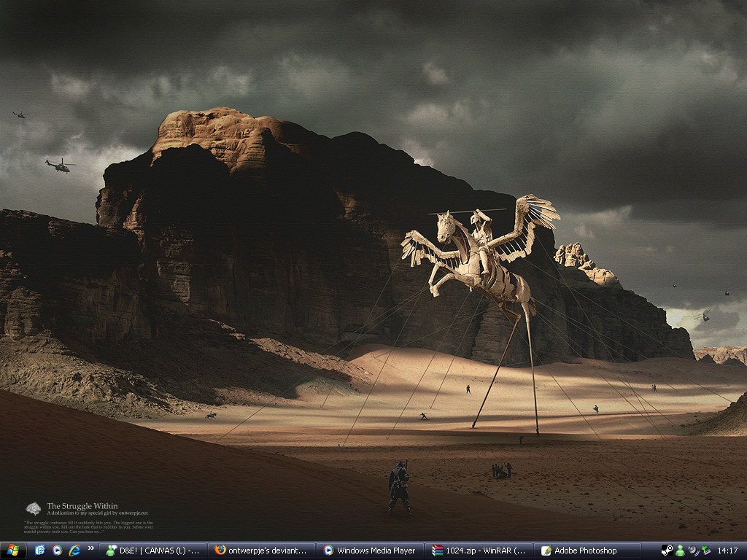Click the 14:17 system clock

point(727,551)
